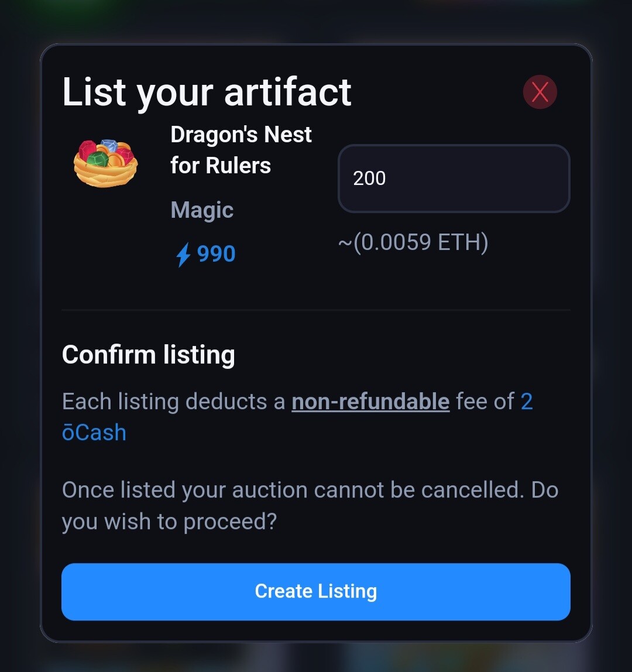The image size is (632, 672).
Task: Focus the price input showing 200
Action: point(454,179)
